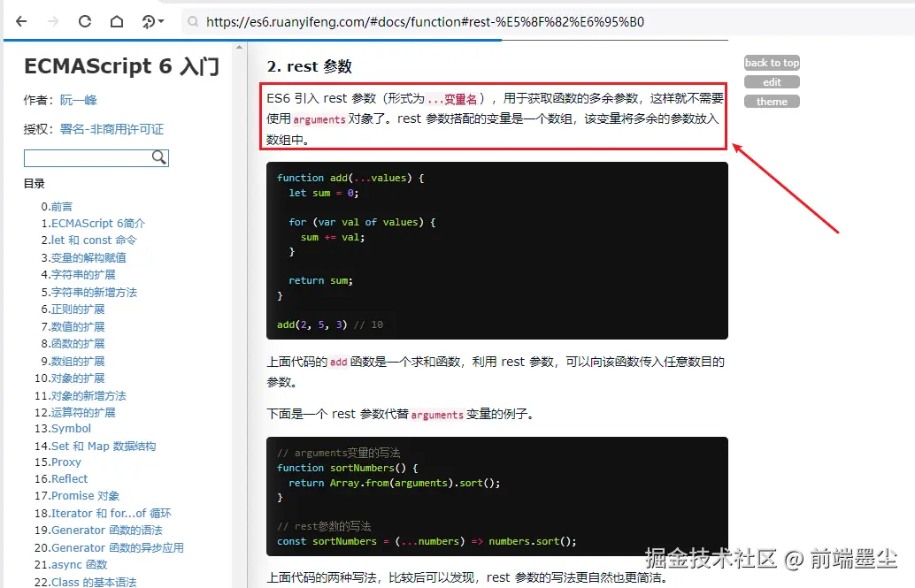Click the "theme" button

(x=771, y=101)
